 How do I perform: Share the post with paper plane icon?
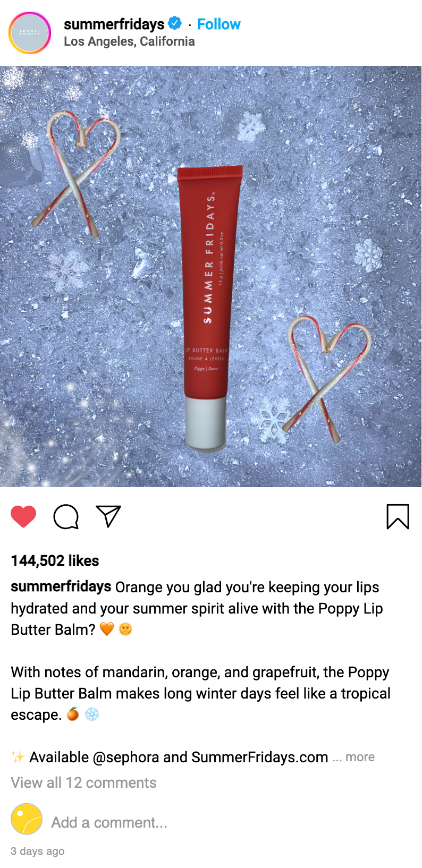pyautogui.click(x=108, y=516)
